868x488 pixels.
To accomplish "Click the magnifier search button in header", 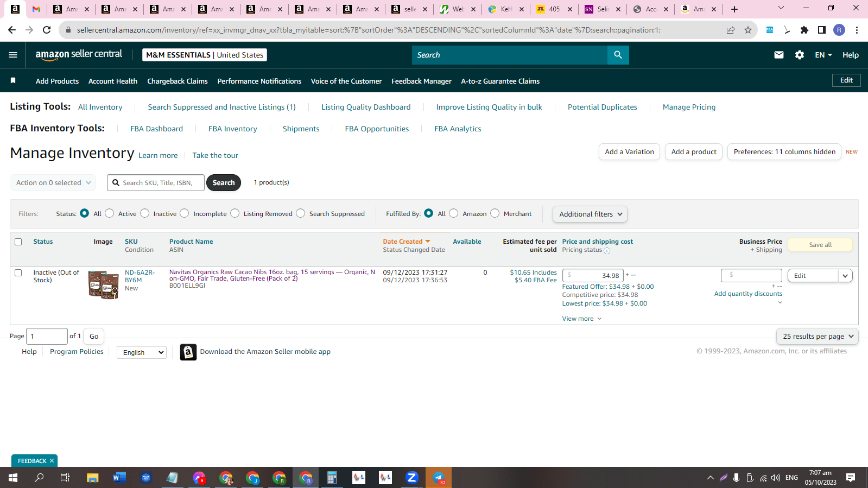I will [618, 55].
